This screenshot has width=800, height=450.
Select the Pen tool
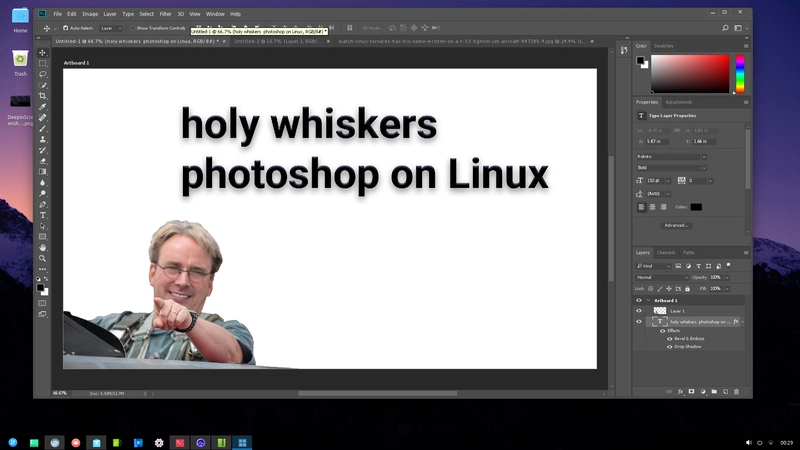(x=43, y=204)
